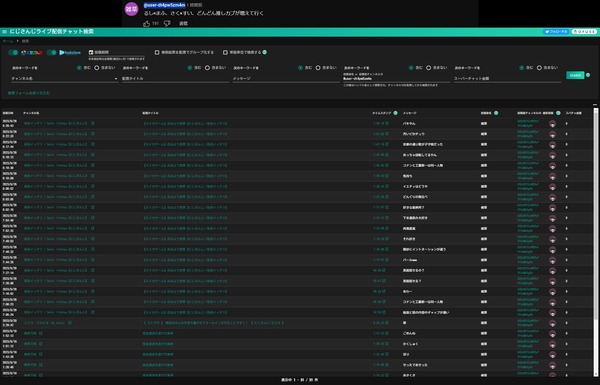The image size is (600, 385).
Task: Sort by the チャンネル名 column header
Action: pyautogui.click(x=31, y=113)
